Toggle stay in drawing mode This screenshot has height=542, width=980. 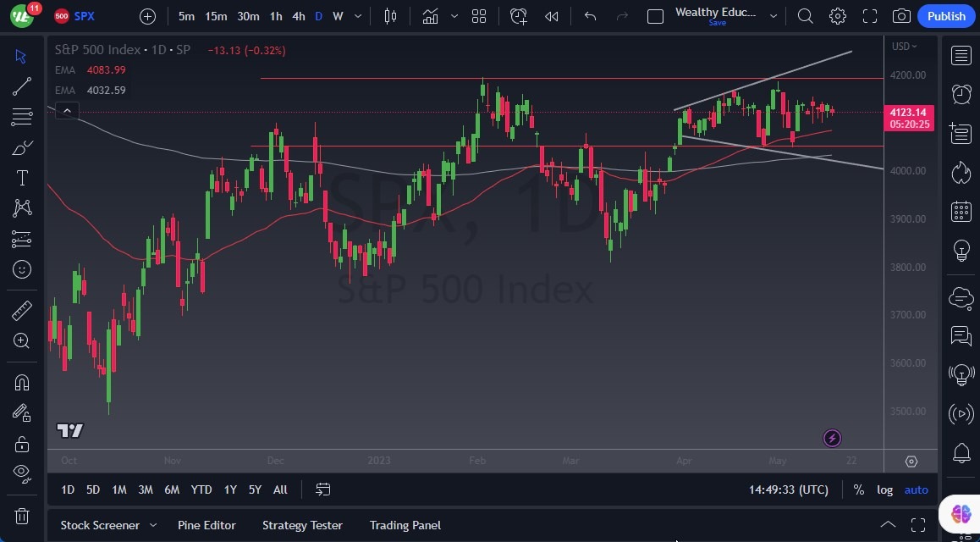(x=21, y=412)
